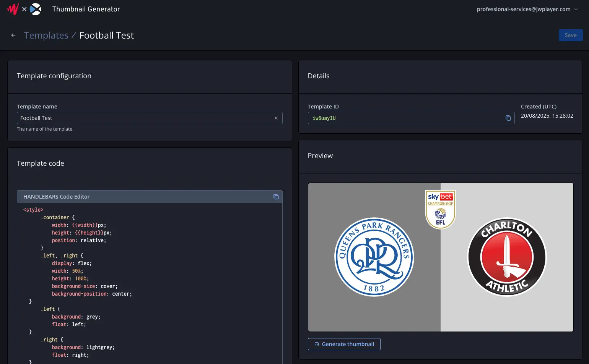Focus the Template name input field

pos(150,118)
